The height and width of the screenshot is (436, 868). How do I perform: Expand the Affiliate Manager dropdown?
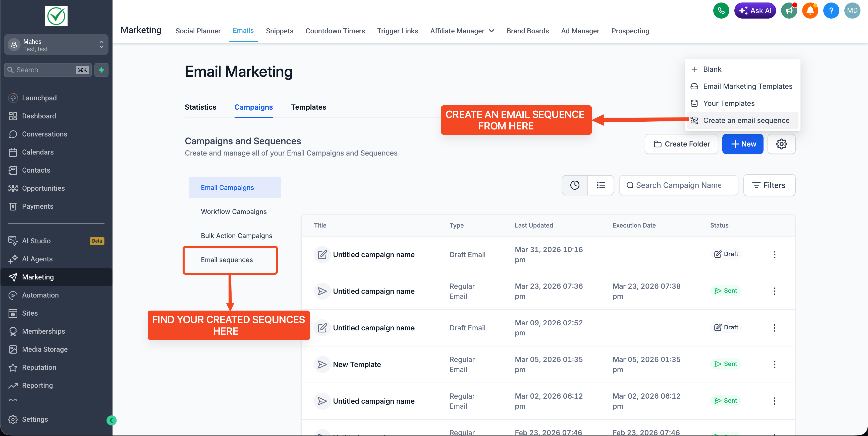point(462,31)
